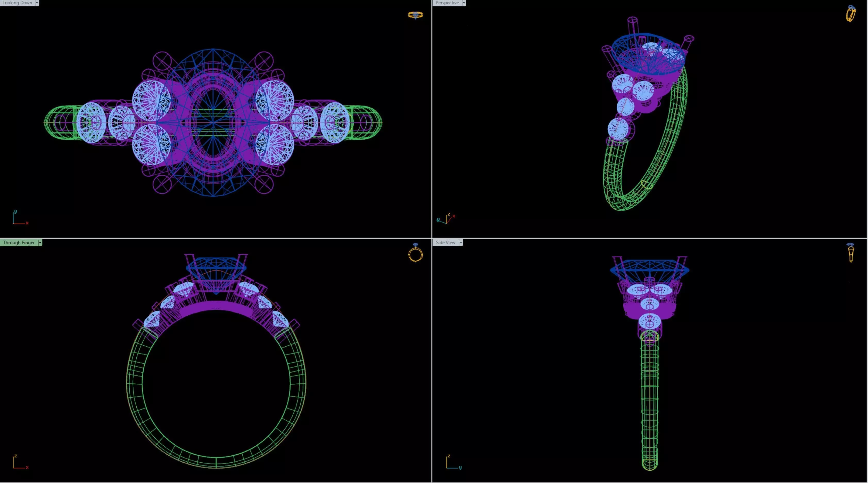Expand the Side View viewport dropdown arrow
Screen dimensions: 868x483
coord(461,242)
